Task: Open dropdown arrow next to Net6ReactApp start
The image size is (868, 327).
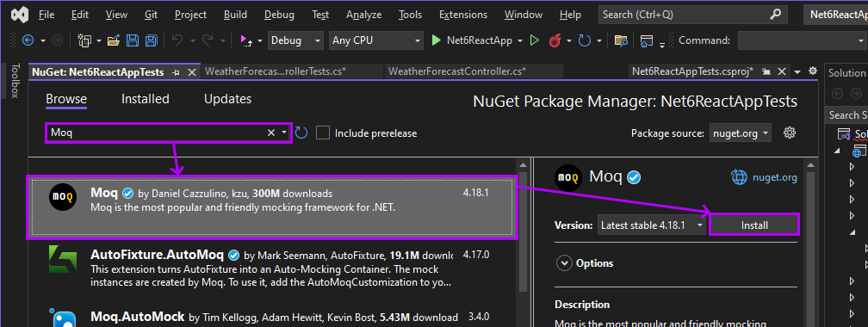Action: 520,41
